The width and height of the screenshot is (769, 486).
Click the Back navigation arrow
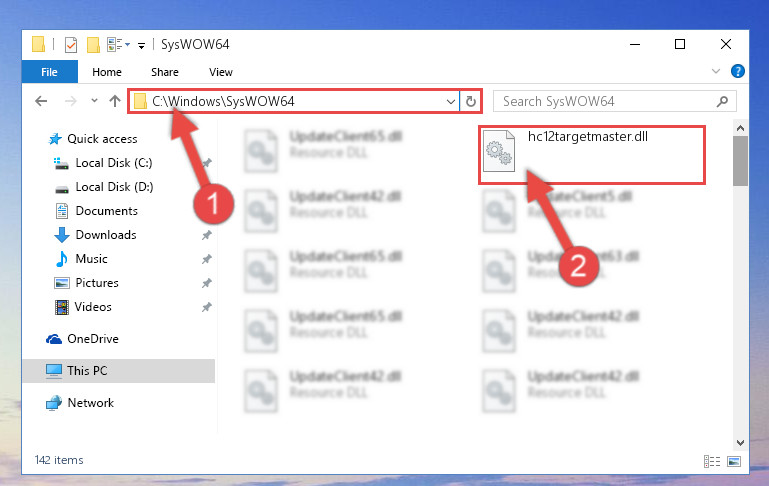click(x=41, y=101)
